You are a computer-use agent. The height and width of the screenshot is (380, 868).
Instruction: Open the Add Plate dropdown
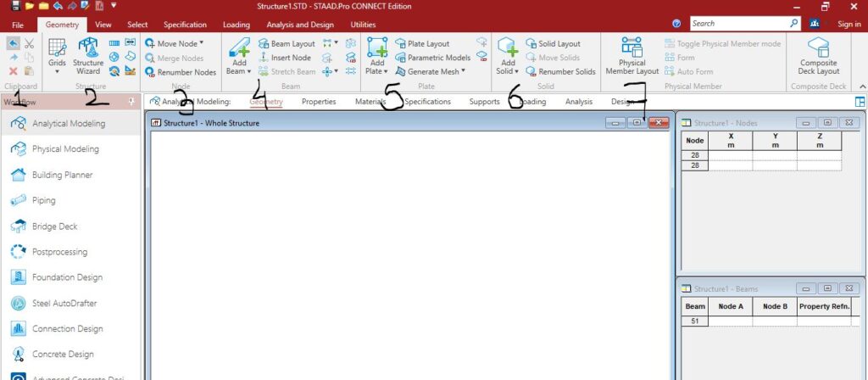(x=377, y=57)
